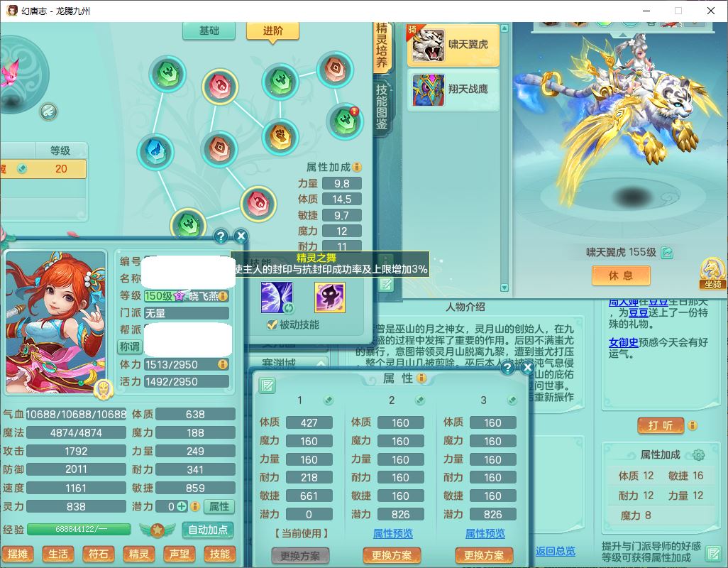The height and width of the screenshot is (568, 728).
Task: Open 属性预览 link for plan 2
Action: pyautogui.click(x=392, y=533)
